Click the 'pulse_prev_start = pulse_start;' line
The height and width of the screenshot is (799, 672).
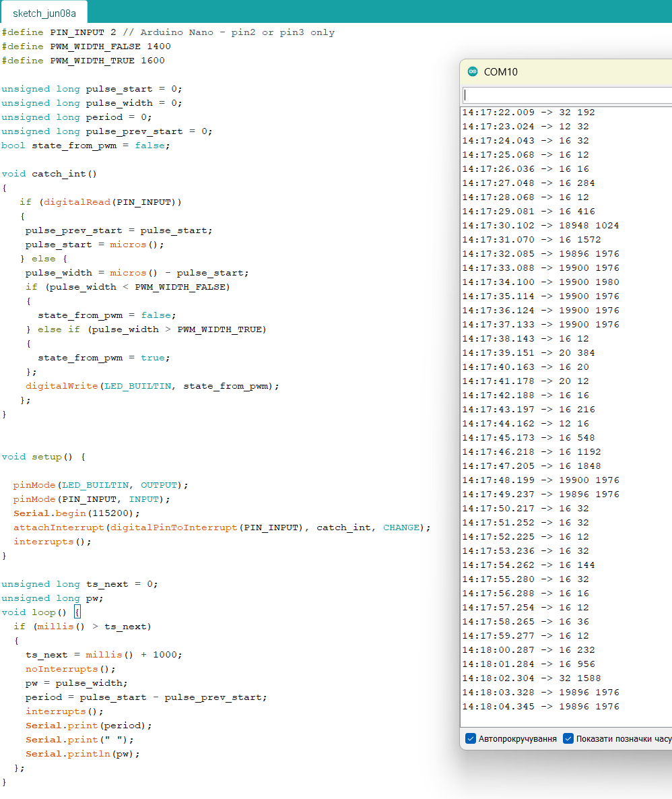[119, 230]
